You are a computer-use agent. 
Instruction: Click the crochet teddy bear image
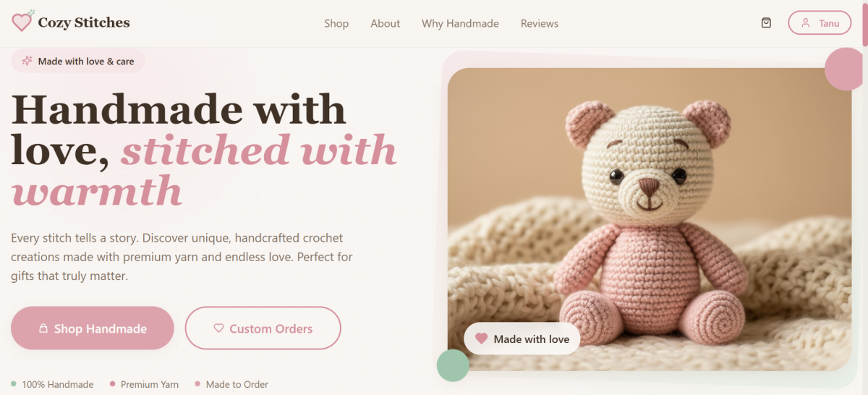tap(650, 219)
